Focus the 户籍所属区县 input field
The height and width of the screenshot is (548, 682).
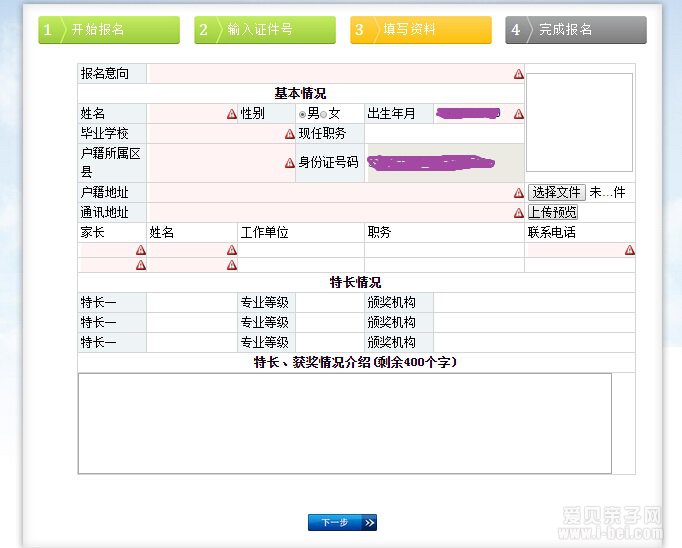point(221,163)
